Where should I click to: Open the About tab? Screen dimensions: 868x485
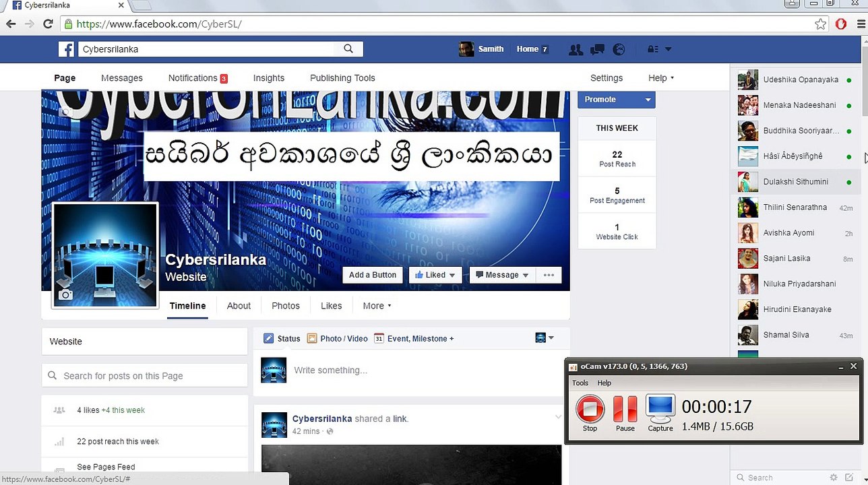[x=239, y=306]
